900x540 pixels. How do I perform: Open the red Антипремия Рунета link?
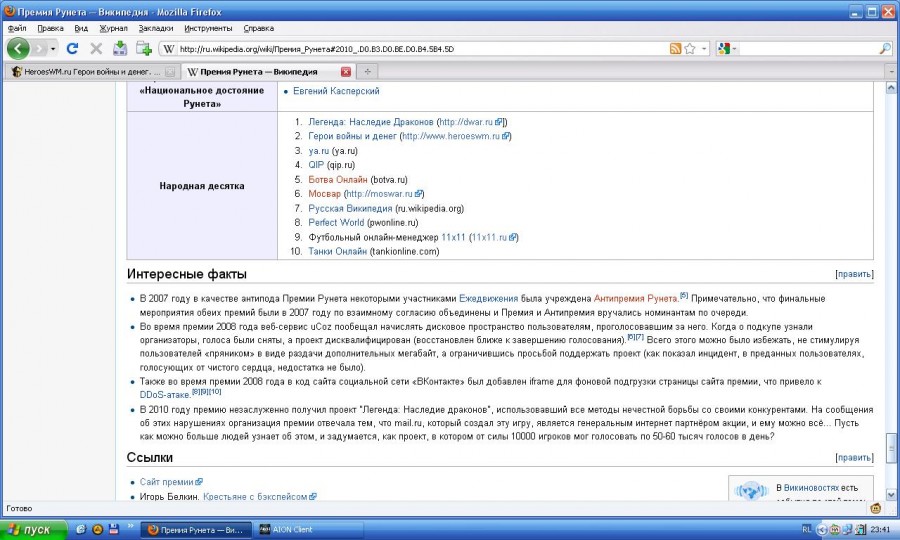click(635, 298)
